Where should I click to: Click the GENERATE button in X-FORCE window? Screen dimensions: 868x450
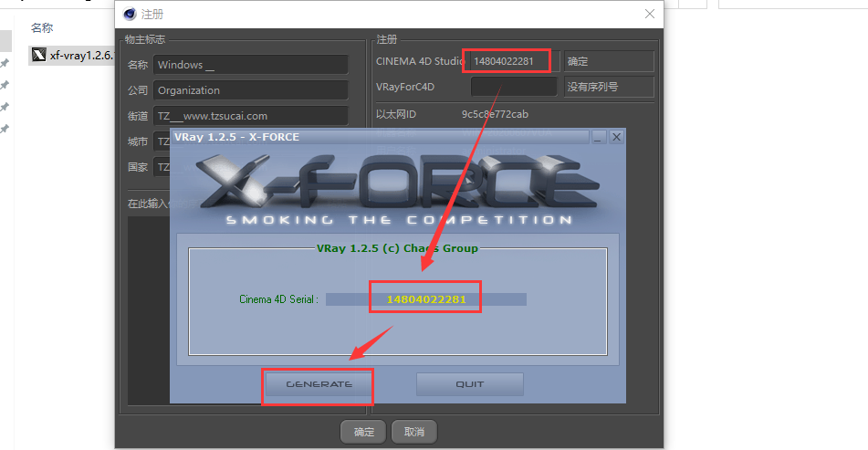pyautogui.click(x=319, y=384)
